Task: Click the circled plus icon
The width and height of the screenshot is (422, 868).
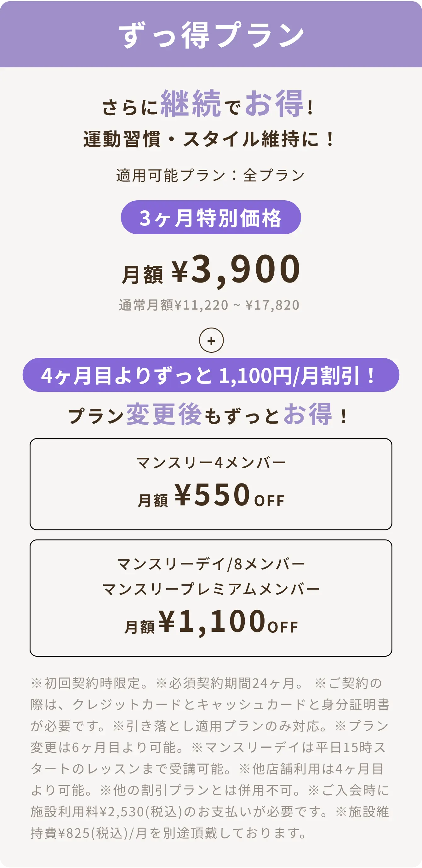Action: (x=211, y=340)
